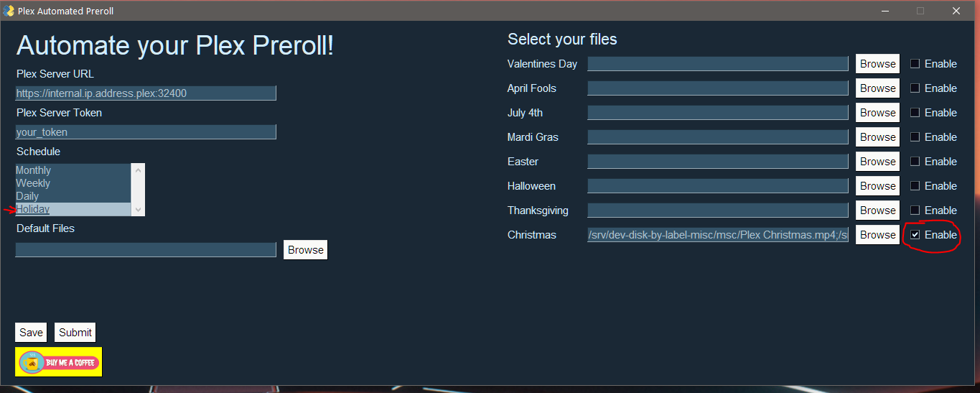Focus the Plex Server Token field

(x=146, y=132)
